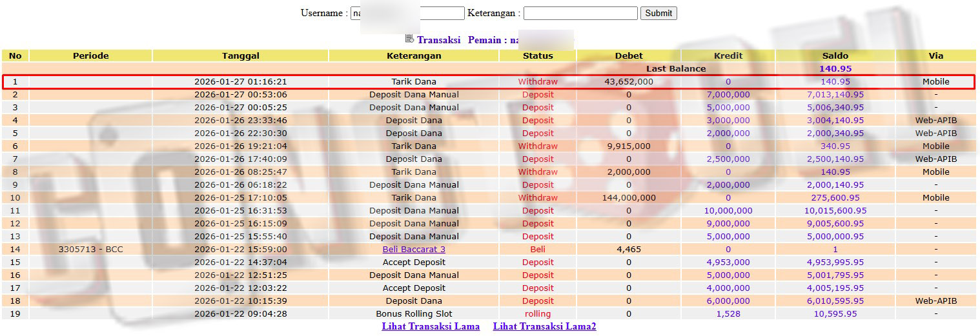Click the Bonus Rolling Slot row description
The height and width of the screenshot is (336, 980).
[x=414, y=313]
